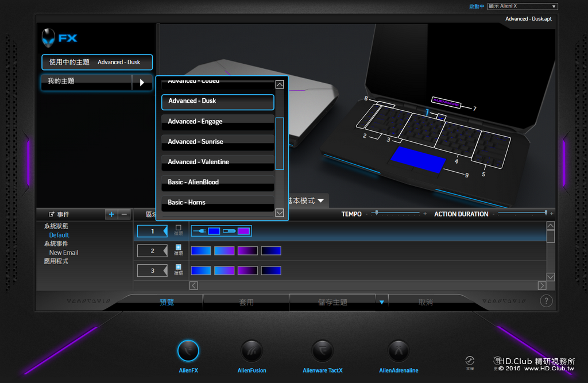The width and height of the screenshot is (588, 383).
Task: Click the plug icon in zone 1 actions
Action: coord(199,231)
